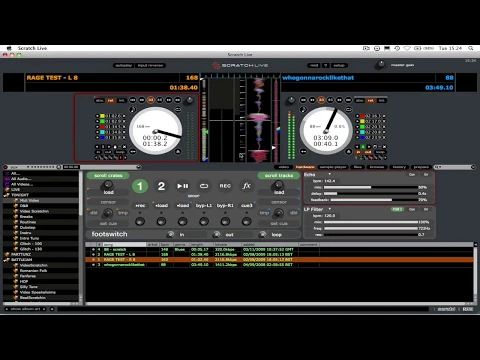
Task: Switch to the prepare tab
Action: click(x=421, y=167)
